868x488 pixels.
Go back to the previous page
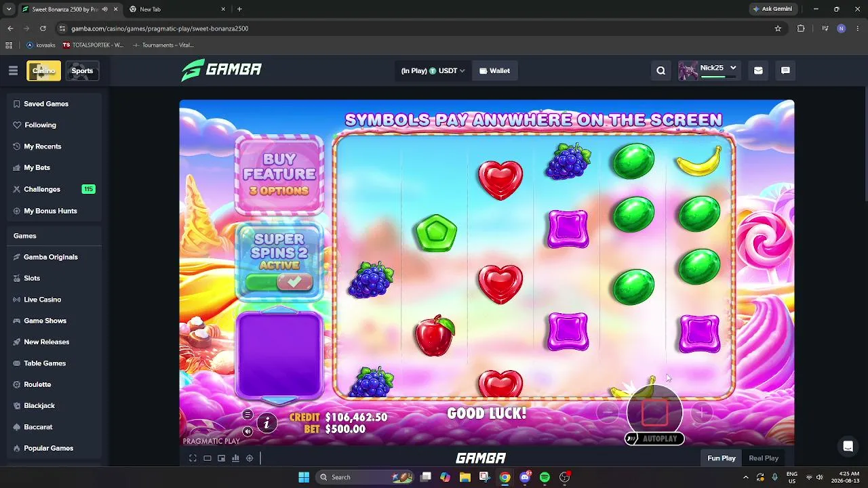coord(10,28)
